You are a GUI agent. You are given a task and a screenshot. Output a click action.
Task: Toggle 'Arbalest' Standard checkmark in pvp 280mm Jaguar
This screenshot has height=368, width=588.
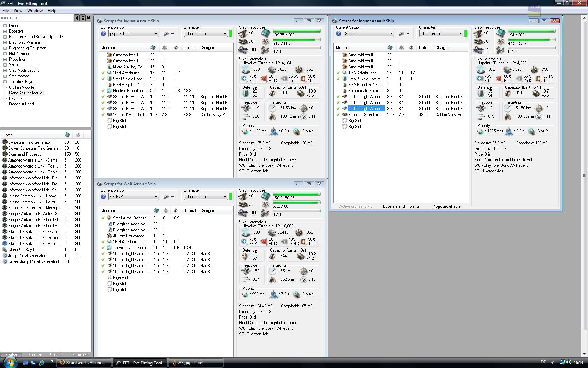[103, 115]
